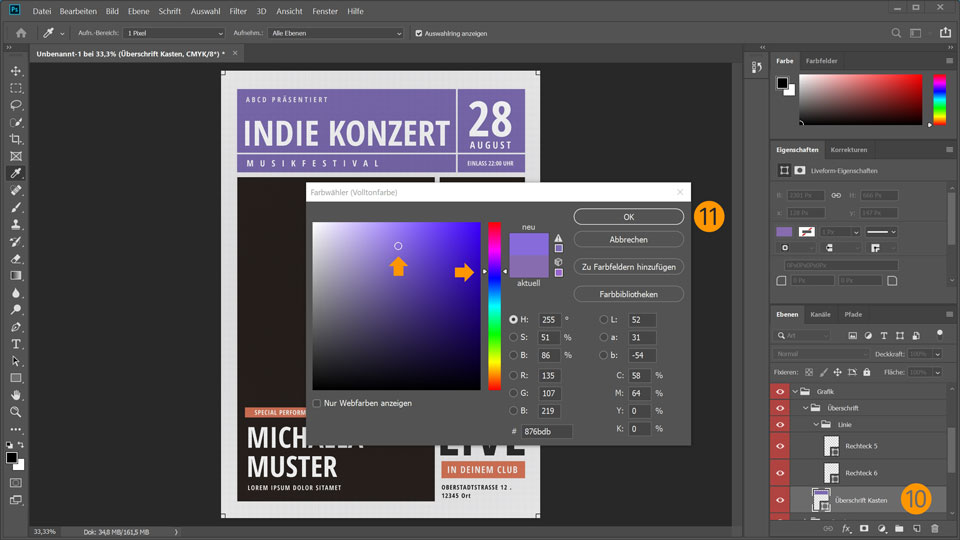
Task: Select the R red radio button
Action: coord(513,375)
